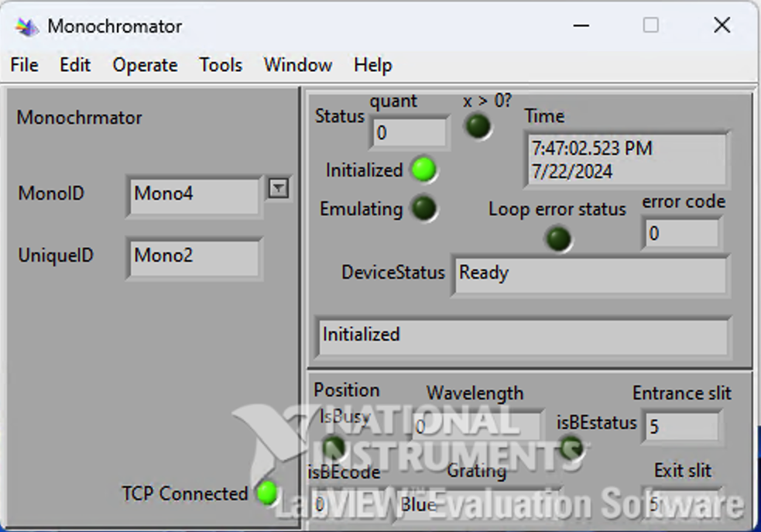
Task: Open the Operate menu
Action: pos(145,65)
